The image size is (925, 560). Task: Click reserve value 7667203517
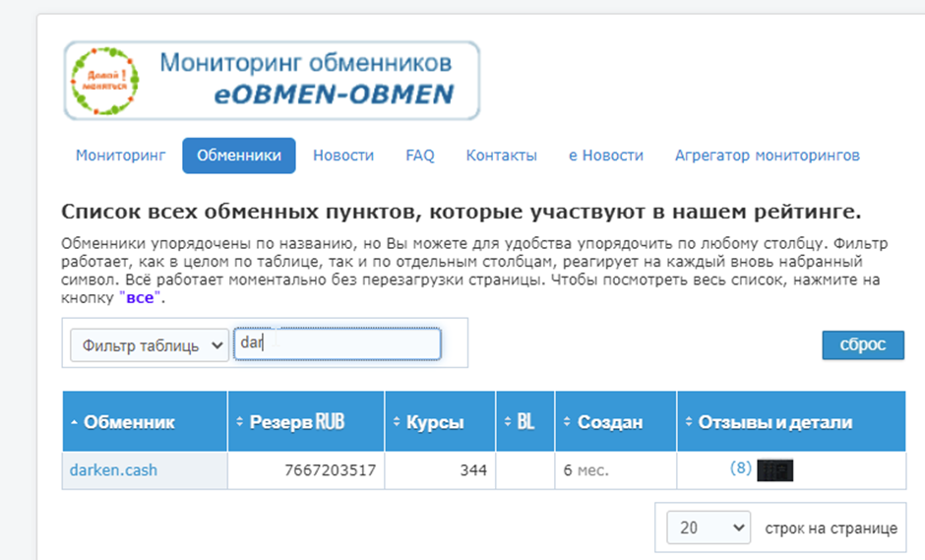coord(330,470)
